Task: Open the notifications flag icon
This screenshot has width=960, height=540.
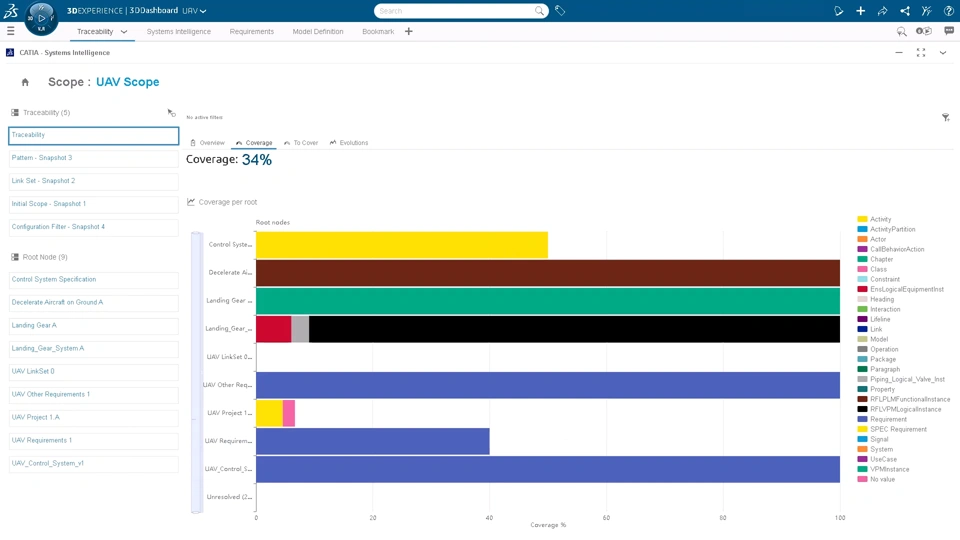Action: tap(838, 10)
